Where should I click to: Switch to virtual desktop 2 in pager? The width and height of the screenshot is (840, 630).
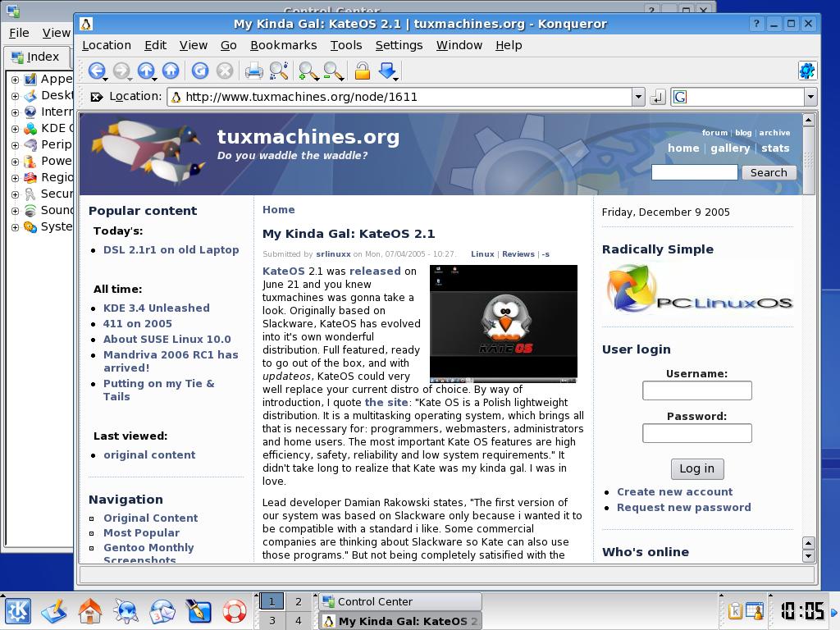coord(299,601)
